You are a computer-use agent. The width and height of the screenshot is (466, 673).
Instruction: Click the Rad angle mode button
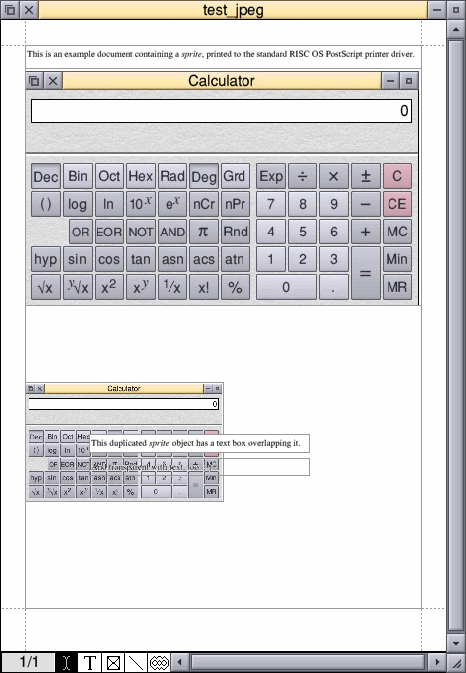(x=172, y=176)
